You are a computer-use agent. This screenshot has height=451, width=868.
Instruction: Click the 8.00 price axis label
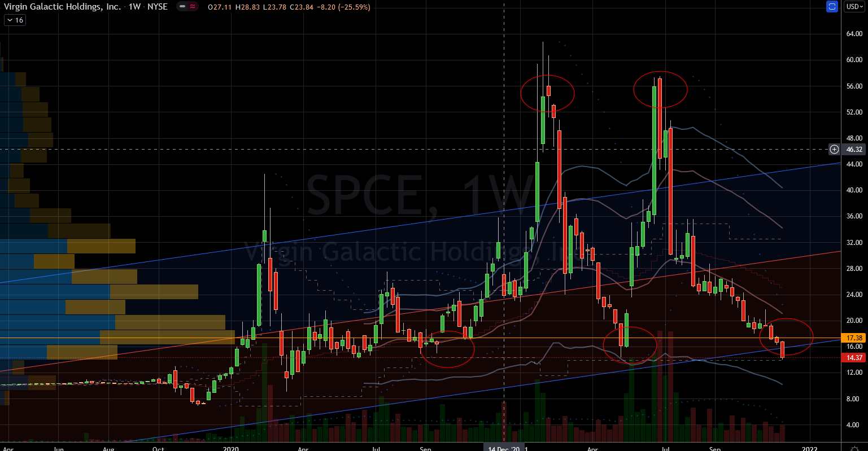click(854, 399)
